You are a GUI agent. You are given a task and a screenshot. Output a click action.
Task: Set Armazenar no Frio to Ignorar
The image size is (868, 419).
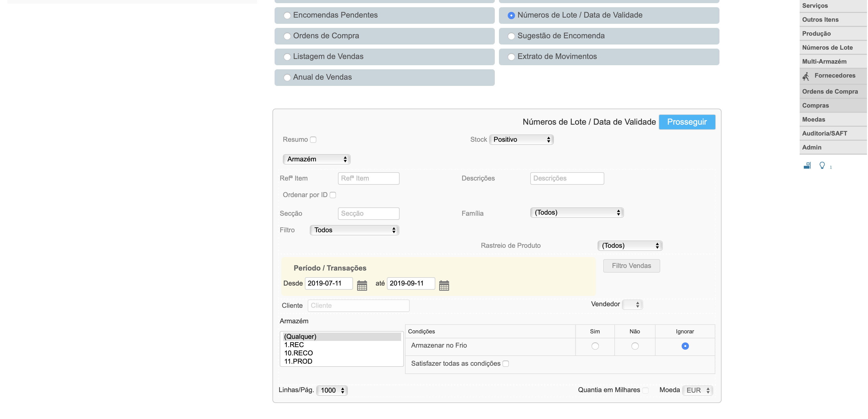click(685, 346)
